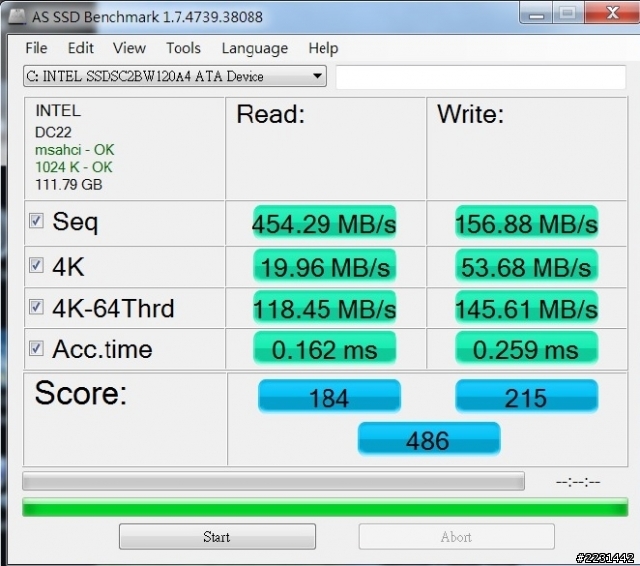Click the DC22 firmware text
This screenshot has height=566, width=640.
tap(53, 132)
